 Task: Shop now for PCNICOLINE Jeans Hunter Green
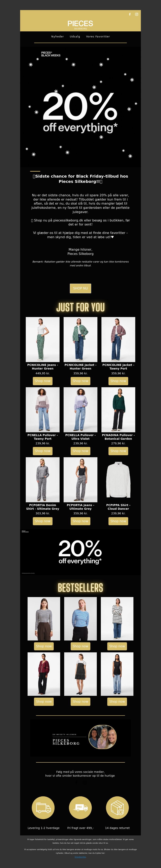pyautogui.click(x=43, y=381)
